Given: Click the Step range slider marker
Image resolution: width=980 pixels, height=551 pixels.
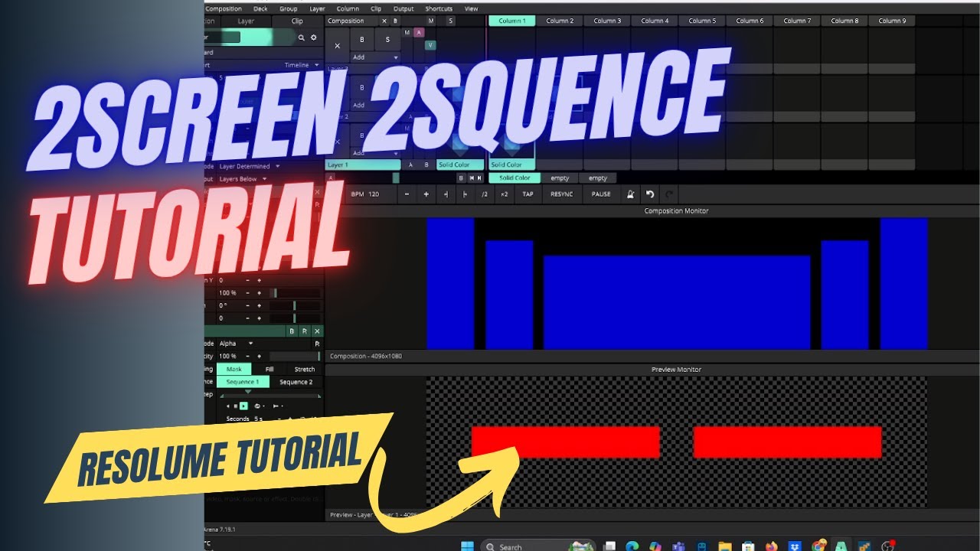Looking at the screenshot, I should [x=247, y=392].
